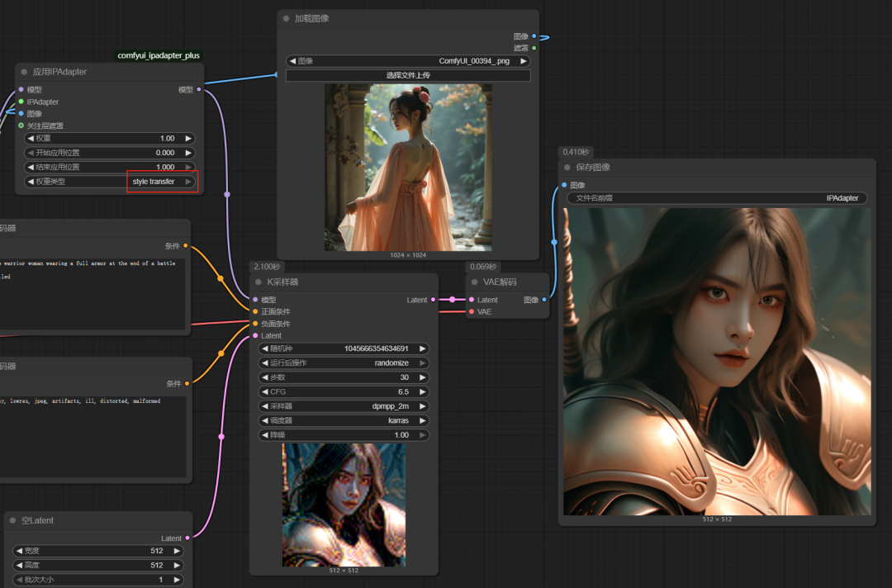Image resolution: width=892 pixels, height=588 pixels.
Task: Click the 关注层遮罩 input socket
Action: click(x=21, y=126)
